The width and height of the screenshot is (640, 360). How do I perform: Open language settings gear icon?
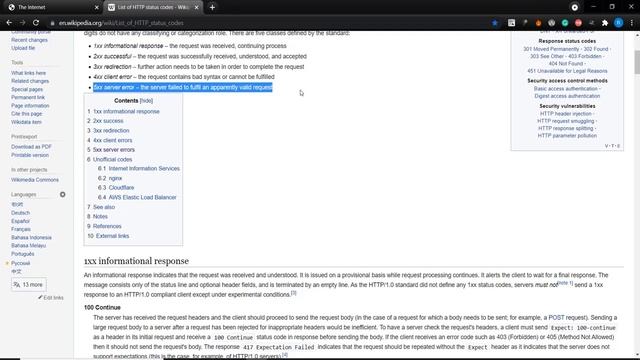62,194
